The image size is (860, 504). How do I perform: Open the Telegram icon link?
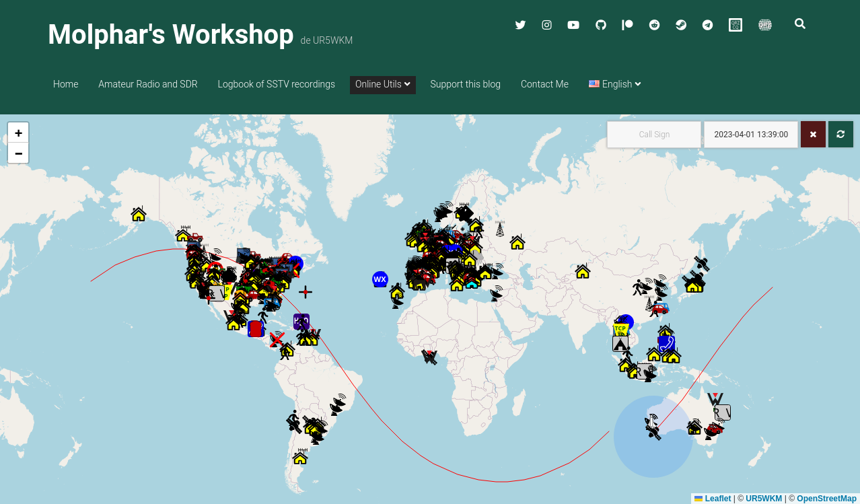click(707, 25)
